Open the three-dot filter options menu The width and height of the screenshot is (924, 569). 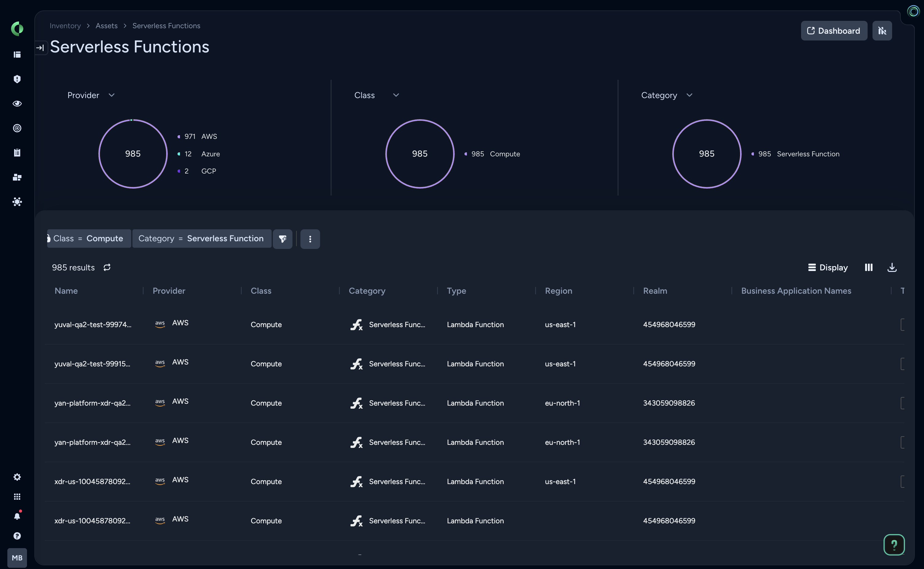click(x=310, y=239)
